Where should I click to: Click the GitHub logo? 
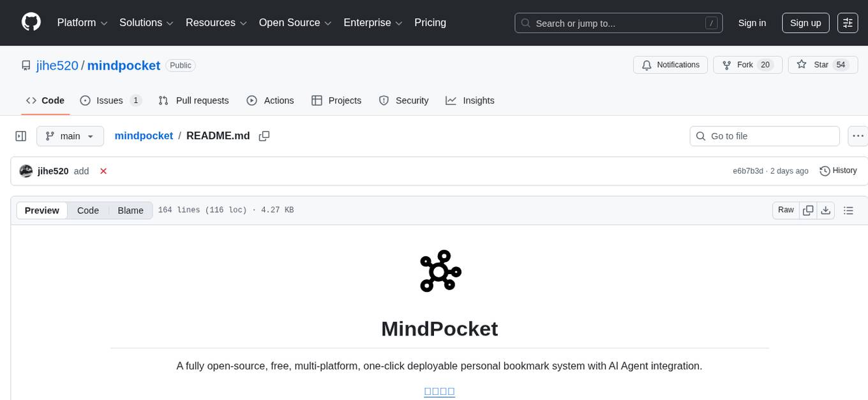click(x=31, y=22)
